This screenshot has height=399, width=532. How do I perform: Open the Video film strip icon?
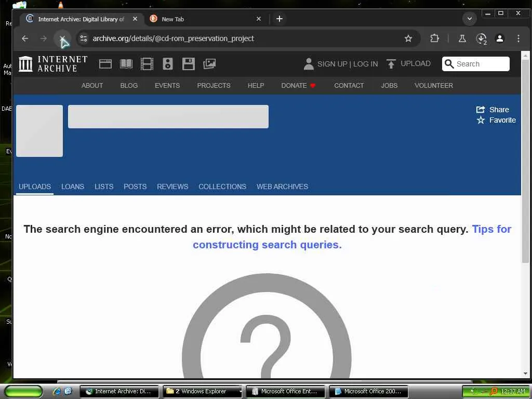[x=147, y=64]
